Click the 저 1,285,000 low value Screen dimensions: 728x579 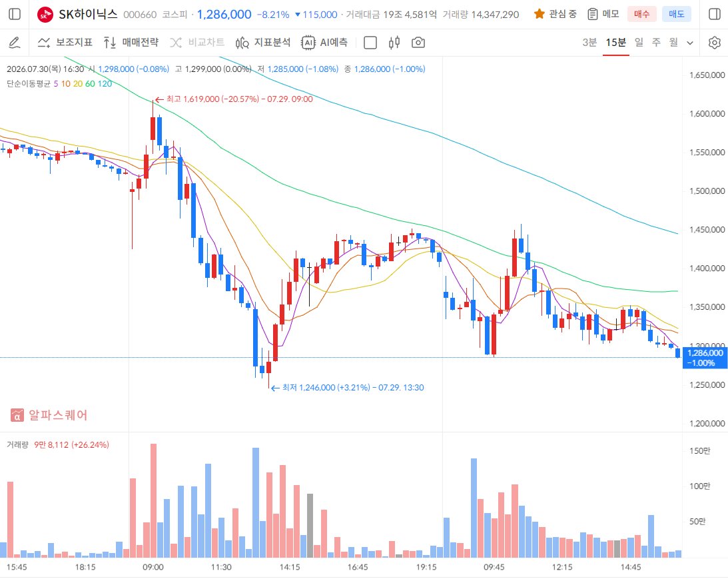tap(298, 69)
